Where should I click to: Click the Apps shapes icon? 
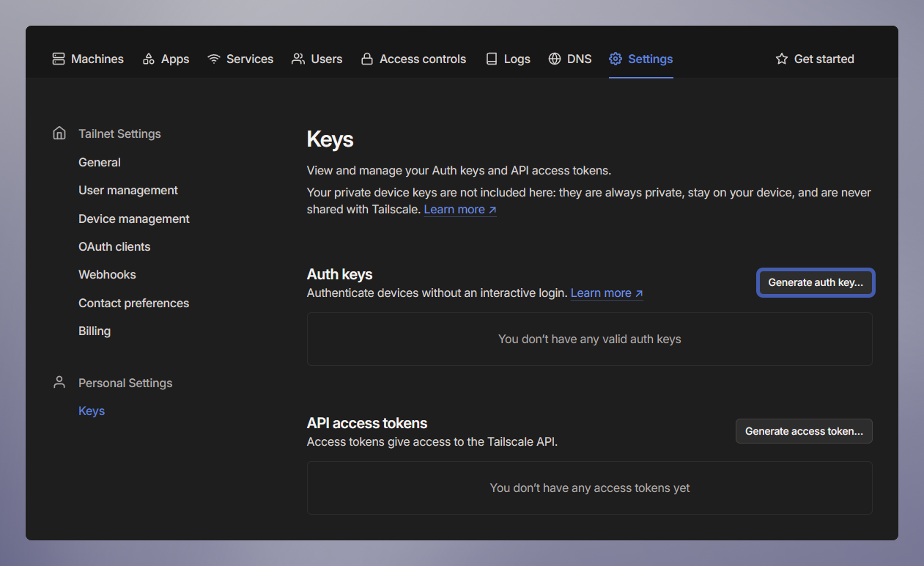pyautogui.click(x=149, y=59)
